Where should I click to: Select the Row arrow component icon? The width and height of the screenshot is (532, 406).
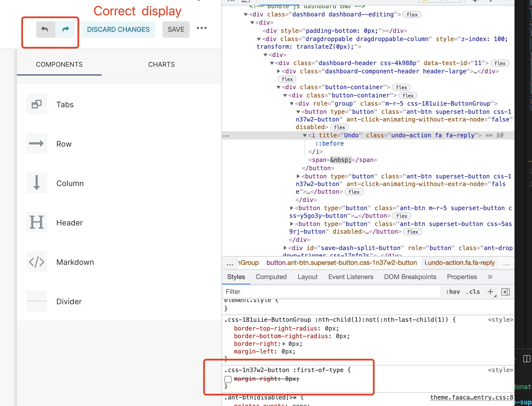[x=37, y=144]
